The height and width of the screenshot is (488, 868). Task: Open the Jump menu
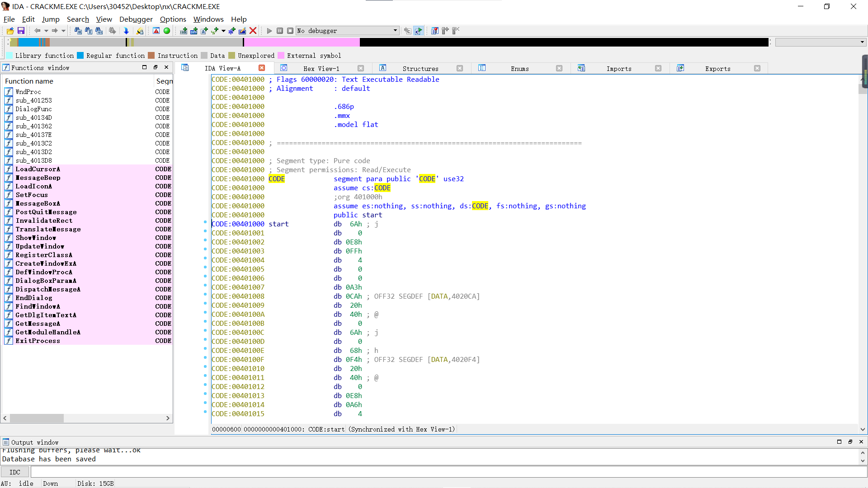tap(51, 19)
